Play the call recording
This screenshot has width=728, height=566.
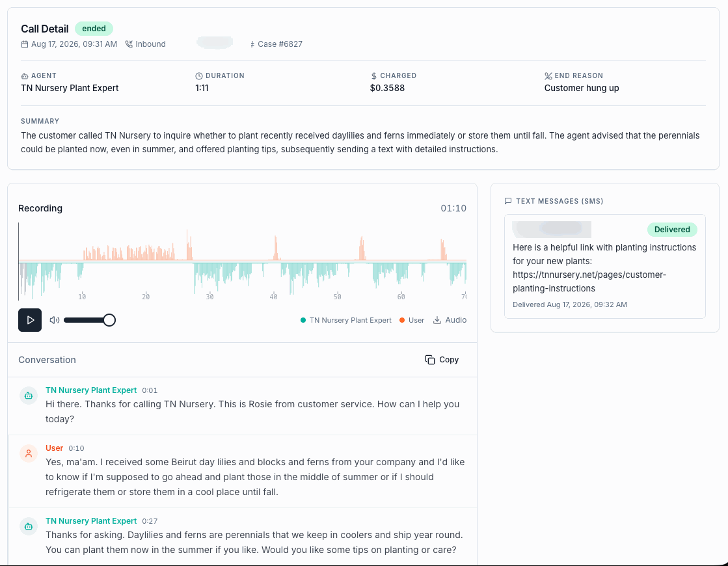coord(30,320)
